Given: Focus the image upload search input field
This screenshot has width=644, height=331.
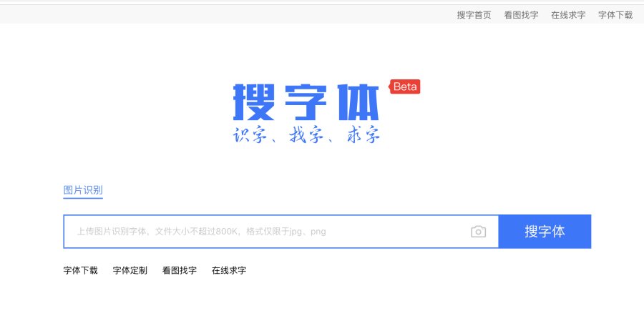Looking at the screenshot, I should click(x=281, y=232).
